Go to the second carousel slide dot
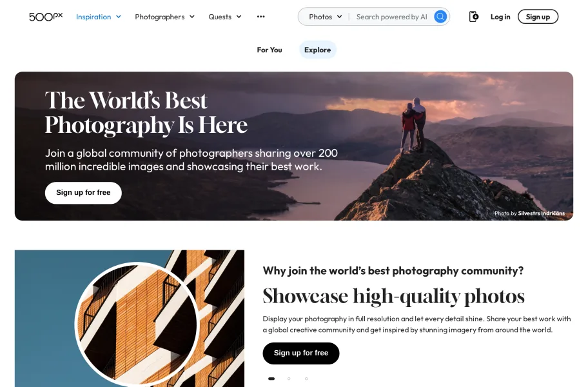Screen dimensions: 588x387 coord(289,379)
